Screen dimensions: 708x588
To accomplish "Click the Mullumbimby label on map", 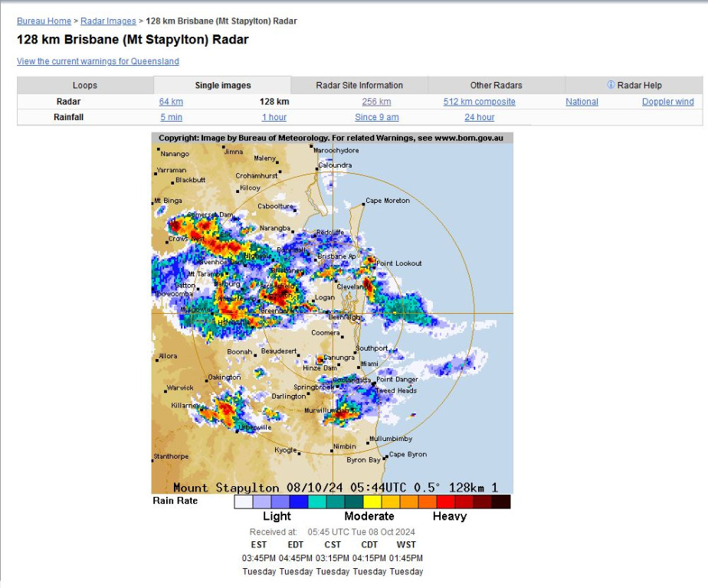I will [x=391, y=439].
